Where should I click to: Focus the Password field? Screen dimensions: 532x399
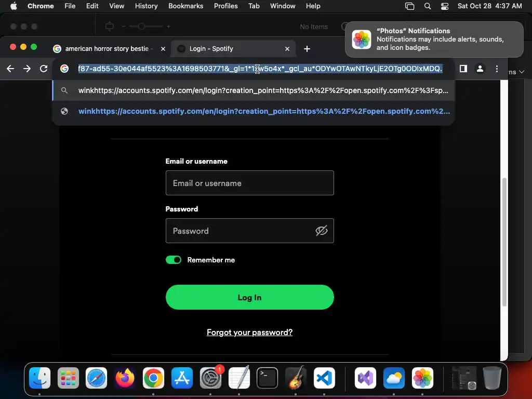coord(249,231)
